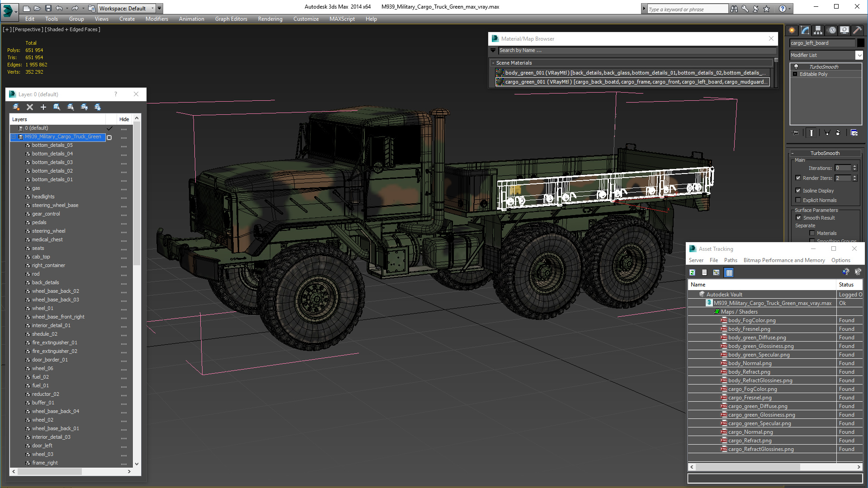Toggle TurboSmooth modifier lightbulb on/off
The image size is (868, 488).
[796, 67]
